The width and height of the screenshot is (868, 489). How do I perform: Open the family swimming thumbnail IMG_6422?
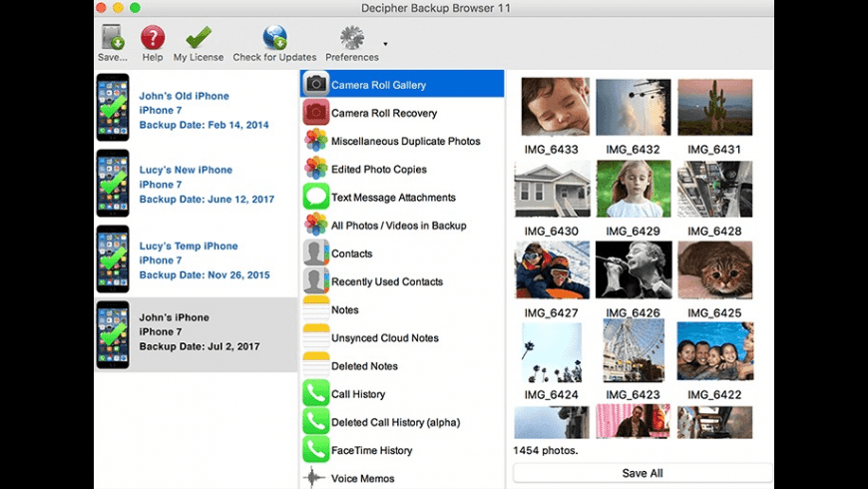pyautogui.click(x=715, y=351)
